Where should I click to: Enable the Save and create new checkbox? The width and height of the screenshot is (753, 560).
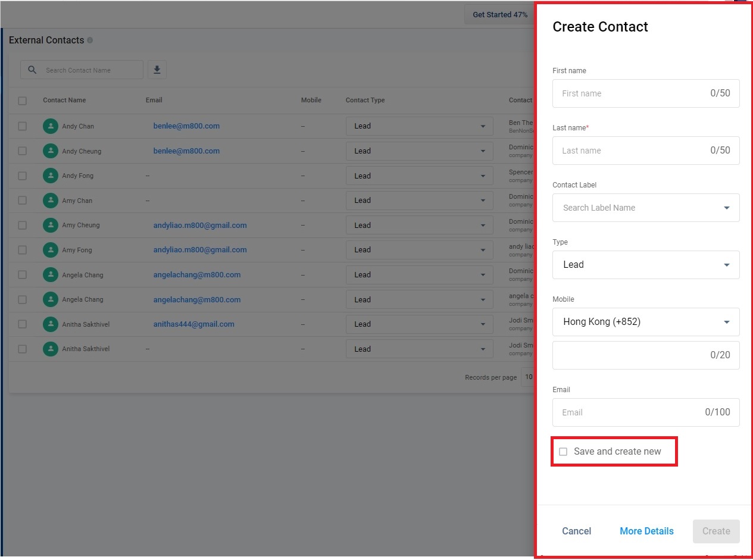tap(563, 452)
